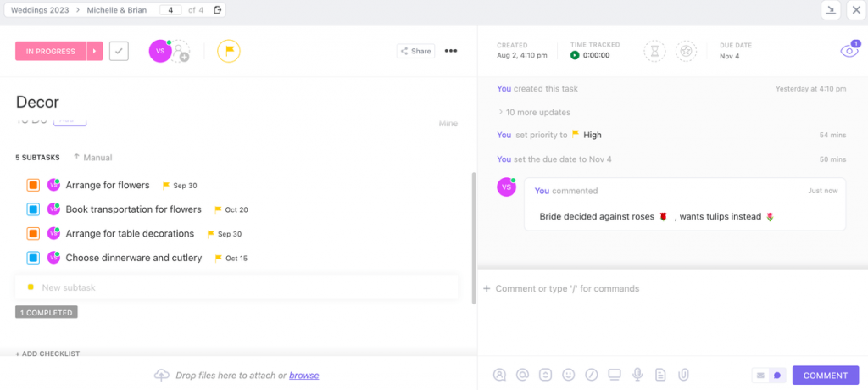Viewport: 868px width, 390px height.
Task: Click the COMMENT button
Action: pyautogui.click(x=825, y=376)
